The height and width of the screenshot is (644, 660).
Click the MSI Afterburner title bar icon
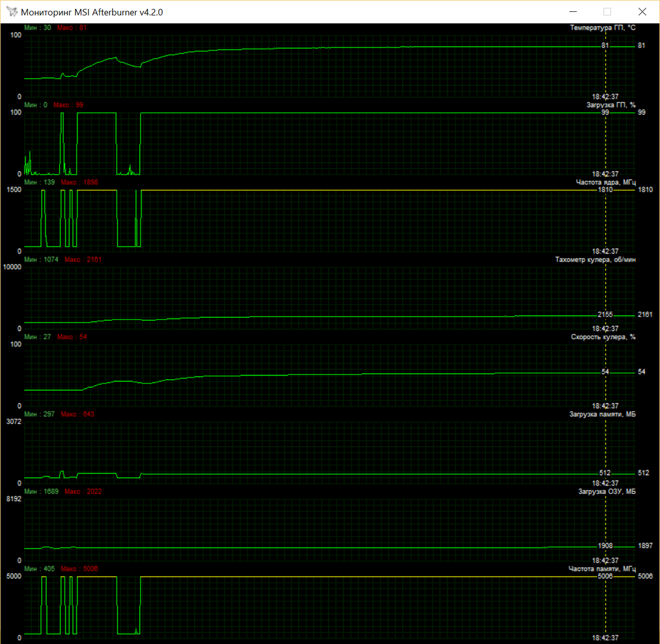click(11, 12)
